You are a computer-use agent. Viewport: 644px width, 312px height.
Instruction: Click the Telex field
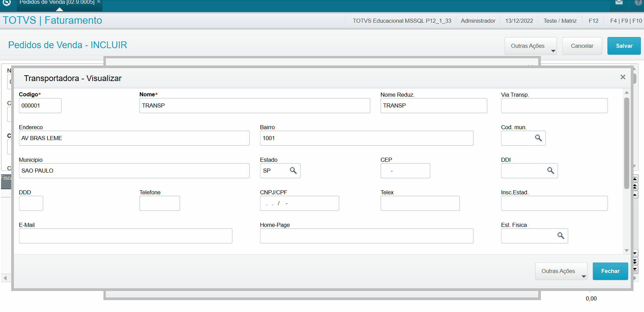tap(420, 203)
